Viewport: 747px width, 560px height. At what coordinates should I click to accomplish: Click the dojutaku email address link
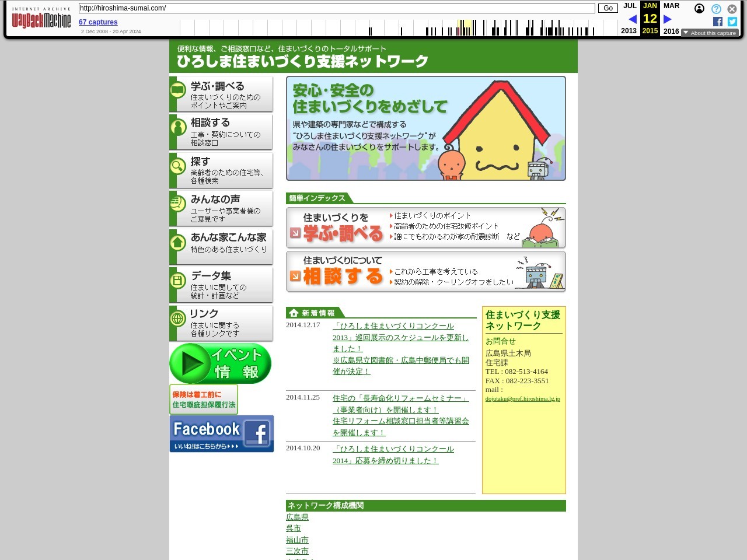522,399
